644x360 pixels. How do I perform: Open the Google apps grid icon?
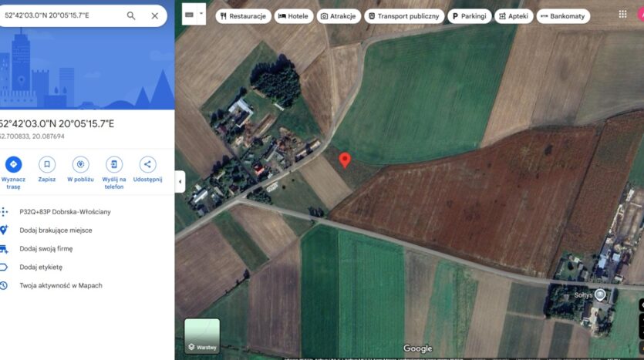click(622, 15)
